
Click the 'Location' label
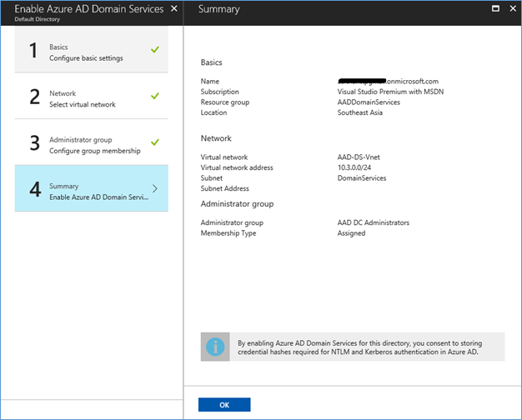tap(213, 112)
